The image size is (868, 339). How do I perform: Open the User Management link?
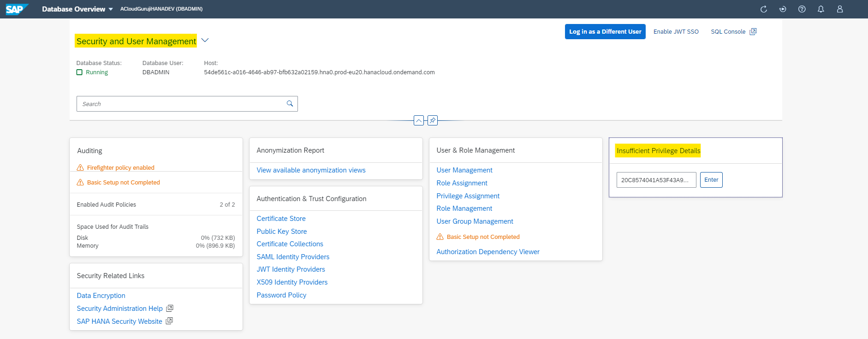464,170
